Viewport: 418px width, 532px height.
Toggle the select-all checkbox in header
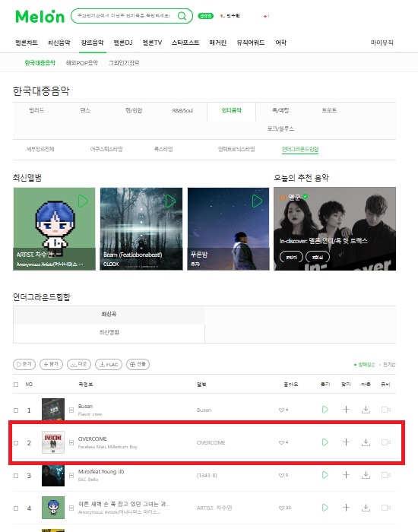tap(16, 385)
